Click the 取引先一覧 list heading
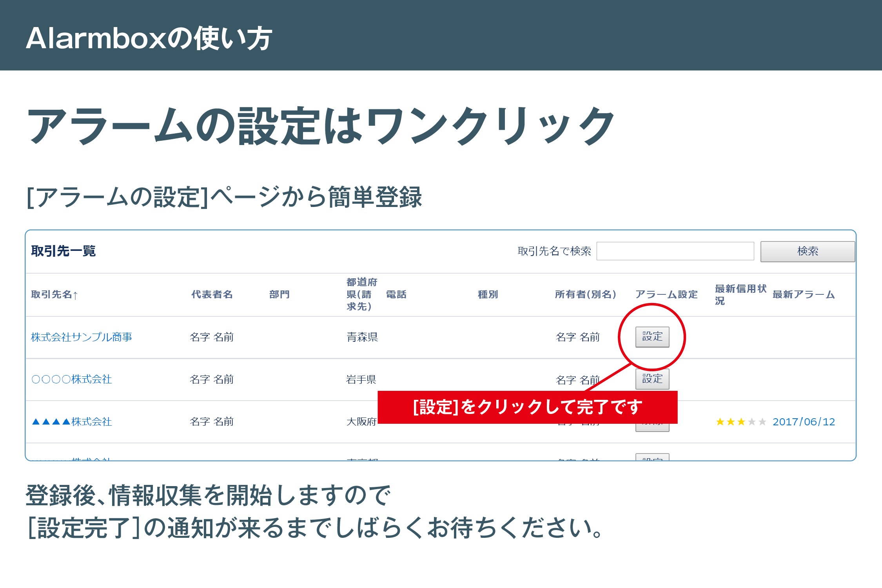The height and width of the screenshot is (588, 882). (64, 251)
